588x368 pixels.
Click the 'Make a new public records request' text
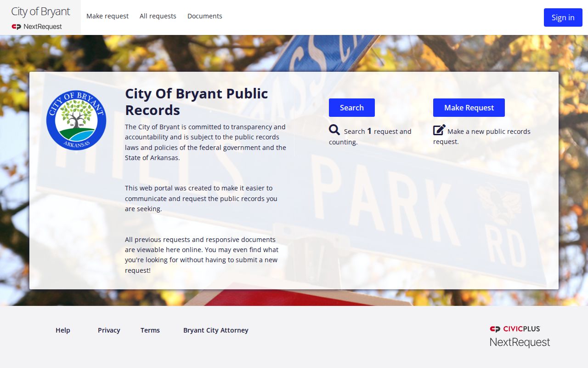[x=482, y=137]
